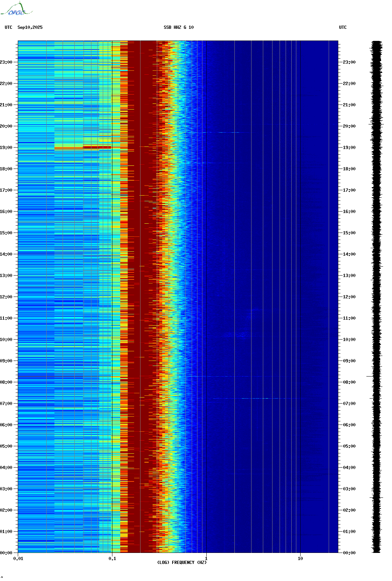Click the '(LOG) FREQUENCY (HZ)' axis label
This screenshot has width=392, height=581.
click(182, 563)
